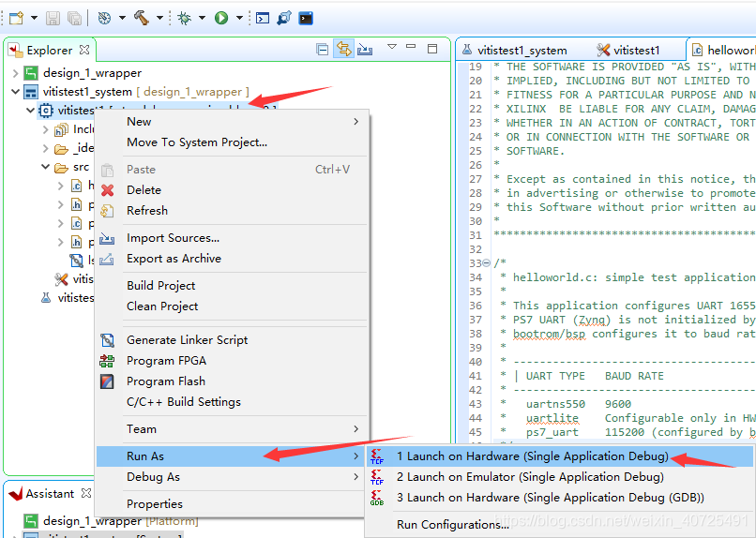This screenshot has height=538, width=756.
Task: Choose Import Sources... menu entry
Action: pos(233,238)
